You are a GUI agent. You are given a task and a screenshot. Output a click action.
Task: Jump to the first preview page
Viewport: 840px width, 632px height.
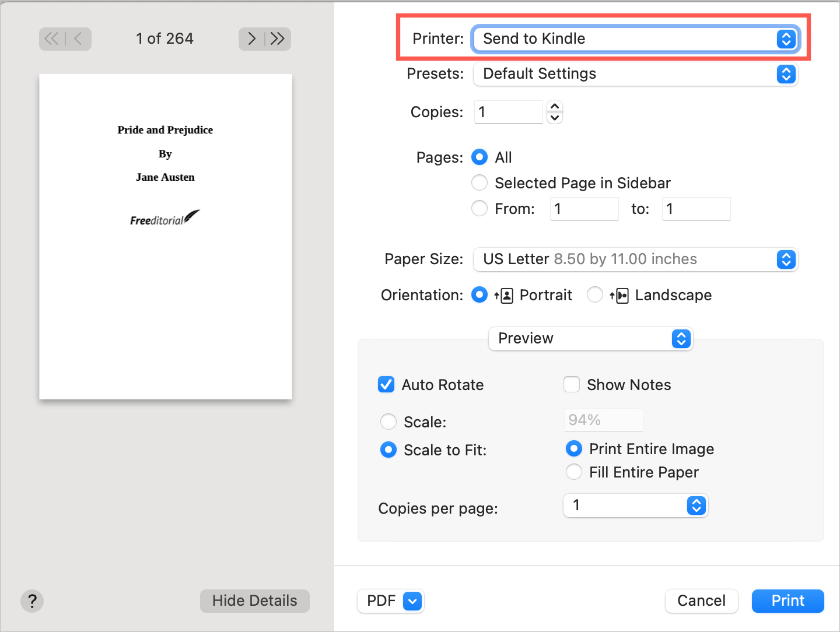point(52,39)
